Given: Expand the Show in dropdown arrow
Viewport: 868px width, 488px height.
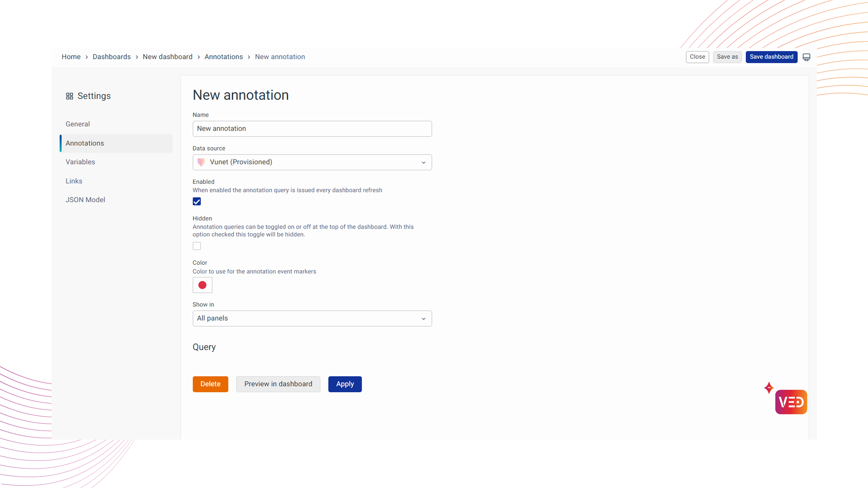Looking at the screenshot, I should click(x=424, y=319).
